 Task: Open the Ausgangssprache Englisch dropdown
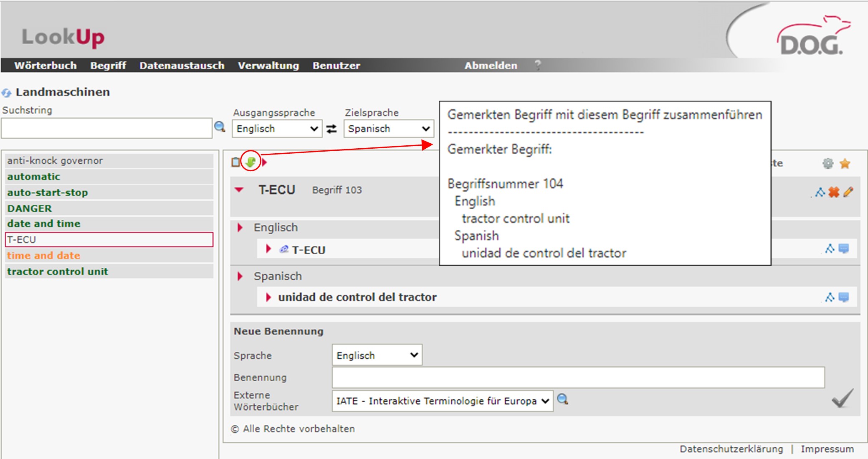point(277,129)
